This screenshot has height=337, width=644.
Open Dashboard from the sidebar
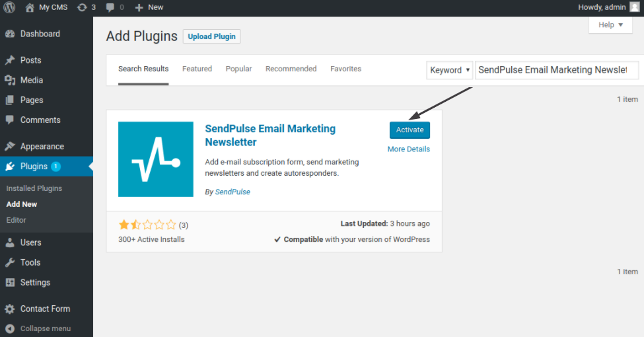(x=40, y=34)
